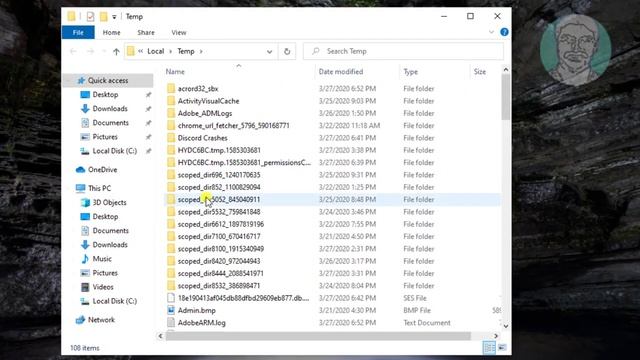The width and height of the screenshot is (640, 360).
Task: Click in the Search Temp field
Action: [403, 51]
